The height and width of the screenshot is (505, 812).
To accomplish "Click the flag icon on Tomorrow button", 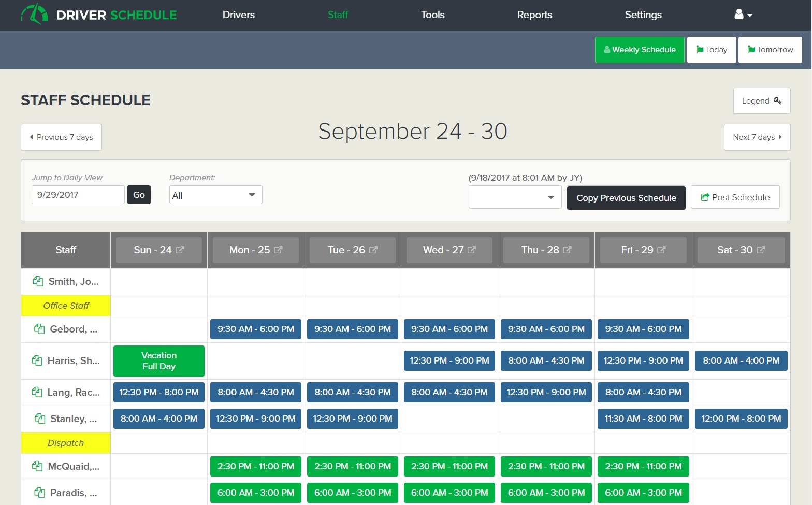I will (751, 50).
